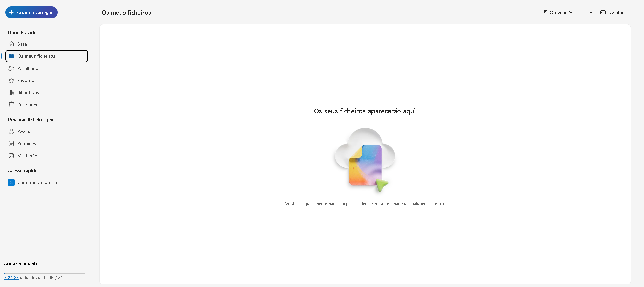Open the Base home icon
Image resolution: width=644 pixels, height=287 pixels.
(x=11, y=44)
